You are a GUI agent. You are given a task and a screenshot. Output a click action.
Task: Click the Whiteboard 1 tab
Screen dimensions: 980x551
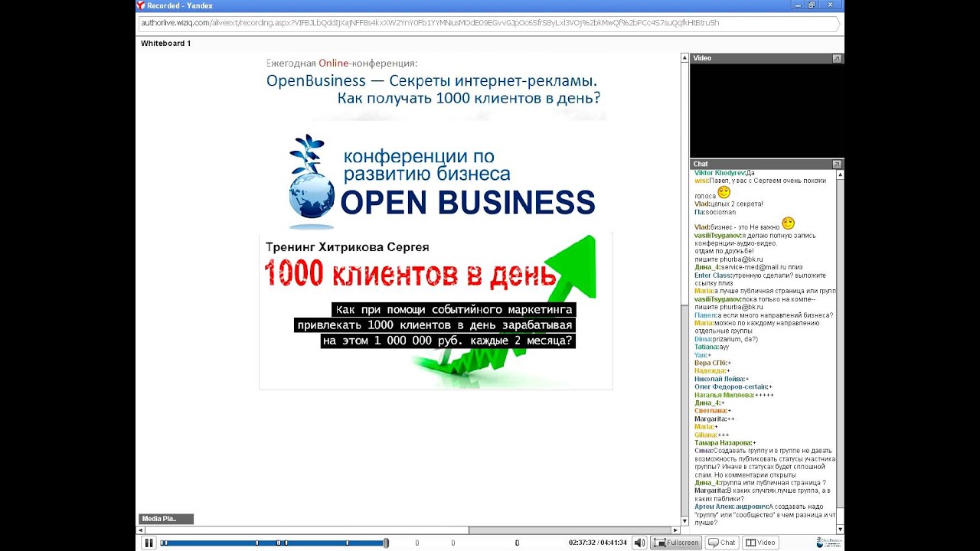click(165, 44)
